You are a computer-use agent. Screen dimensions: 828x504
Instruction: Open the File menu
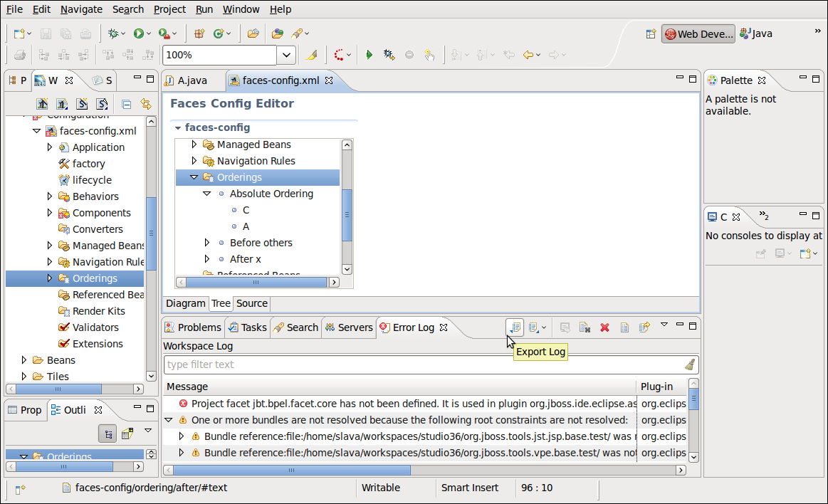[14, 9]
